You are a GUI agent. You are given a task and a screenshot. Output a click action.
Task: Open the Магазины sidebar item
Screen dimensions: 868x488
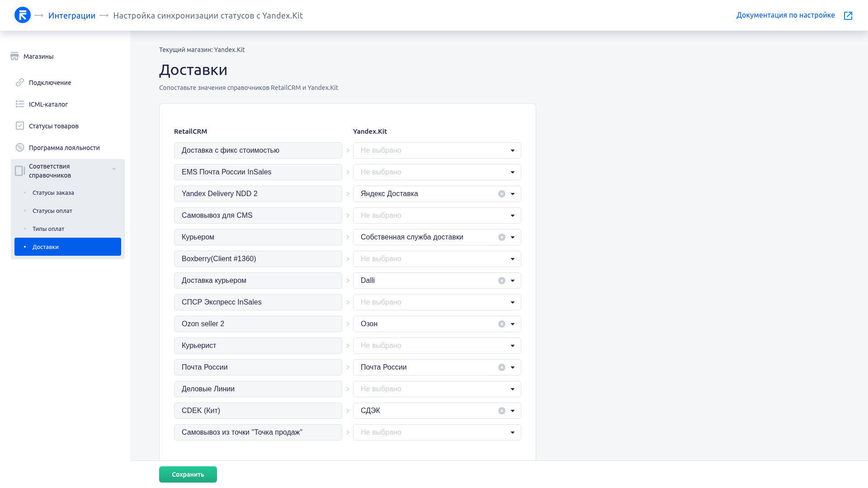(38, 56)
